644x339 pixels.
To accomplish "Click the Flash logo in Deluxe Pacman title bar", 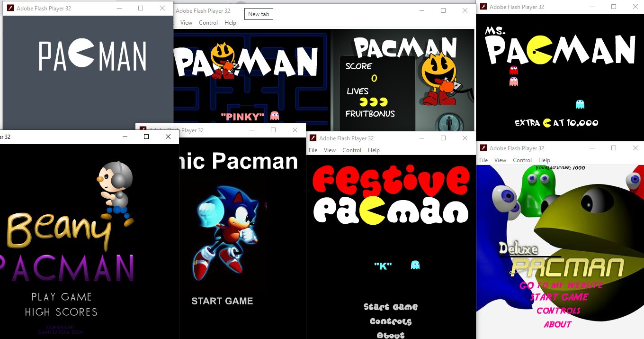I will click(483, 148).
